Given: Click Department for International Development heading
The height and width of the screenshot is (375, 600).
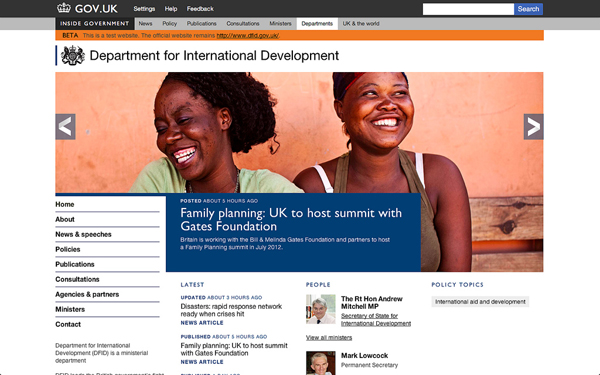Looking at the screenshot, I should click(214, 55).
